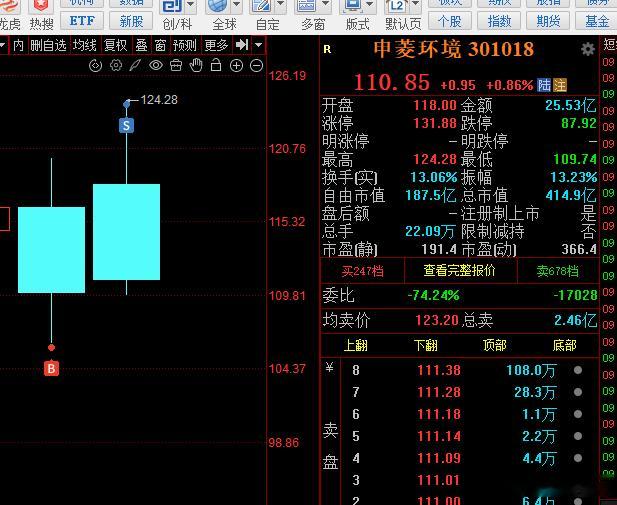617x505 pixels.
Task: Open chart toolbar far-right dropdown arrow
Action: (259, 45)
